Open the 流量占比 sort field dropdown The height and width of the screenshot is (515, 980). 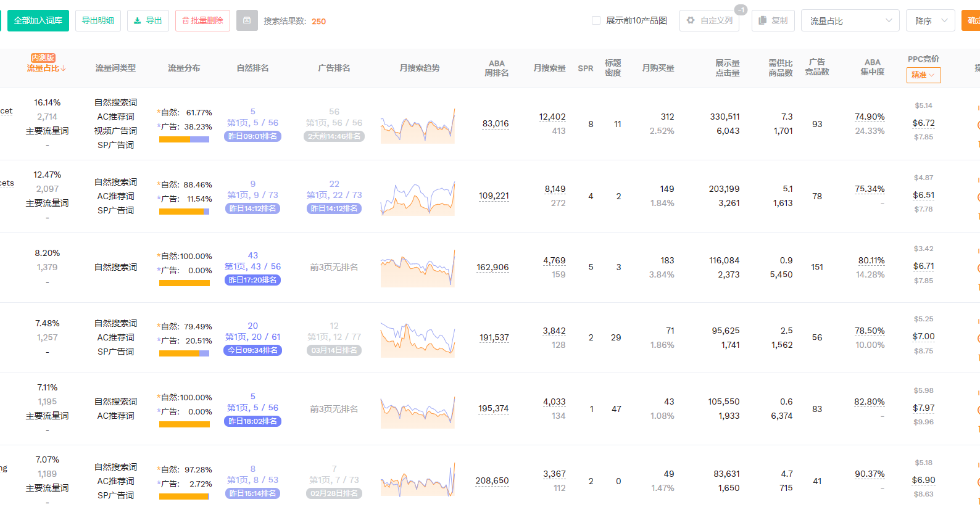(x=850, y=21)
